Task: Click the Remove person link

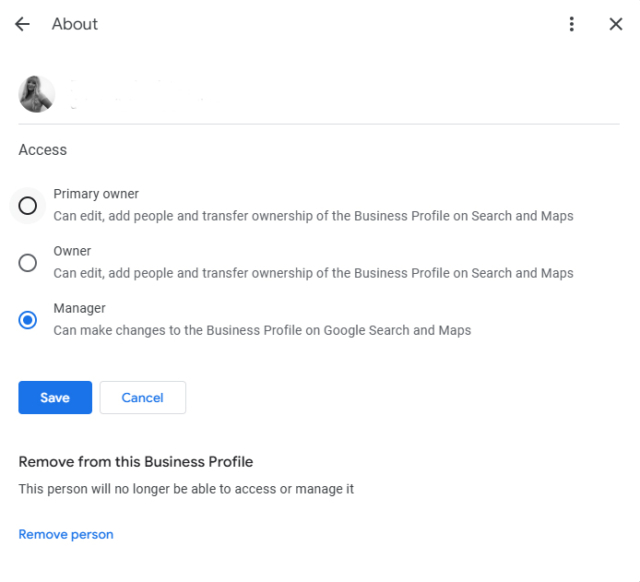Action: click(x=66, y=534)
